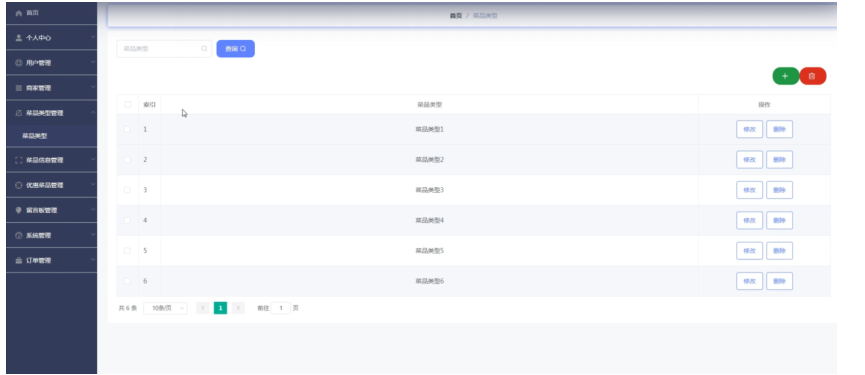Expand 系统管理 using its chevron arrow
The image size is (865, 375).
pyautogui.click(x=93, y=235)
